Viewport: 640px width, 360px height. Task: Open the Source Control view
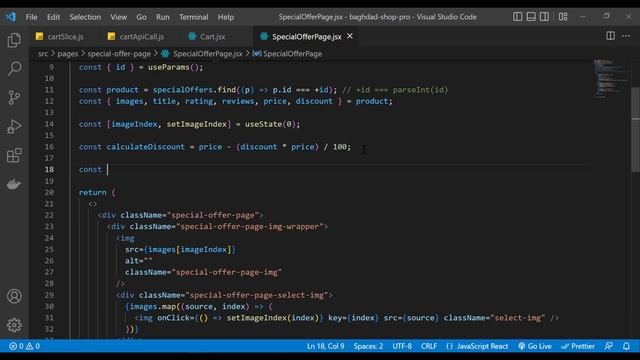click(x=14, y=98)
